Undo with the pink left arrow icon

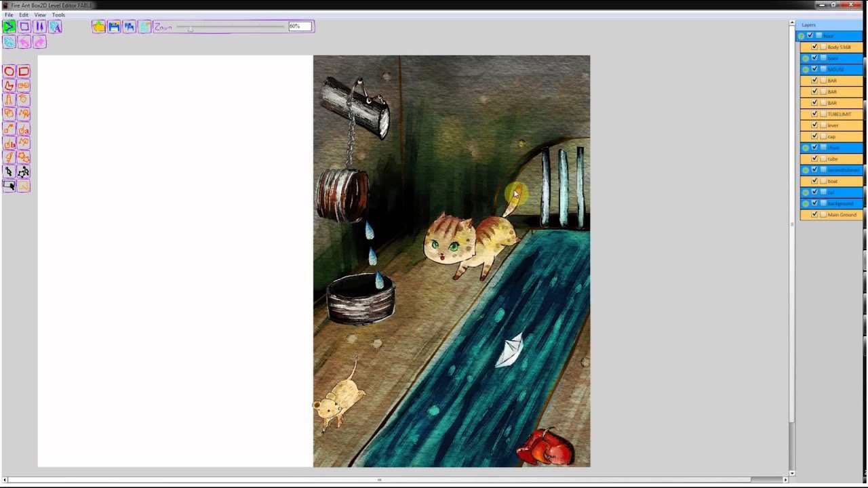(24, 42)
